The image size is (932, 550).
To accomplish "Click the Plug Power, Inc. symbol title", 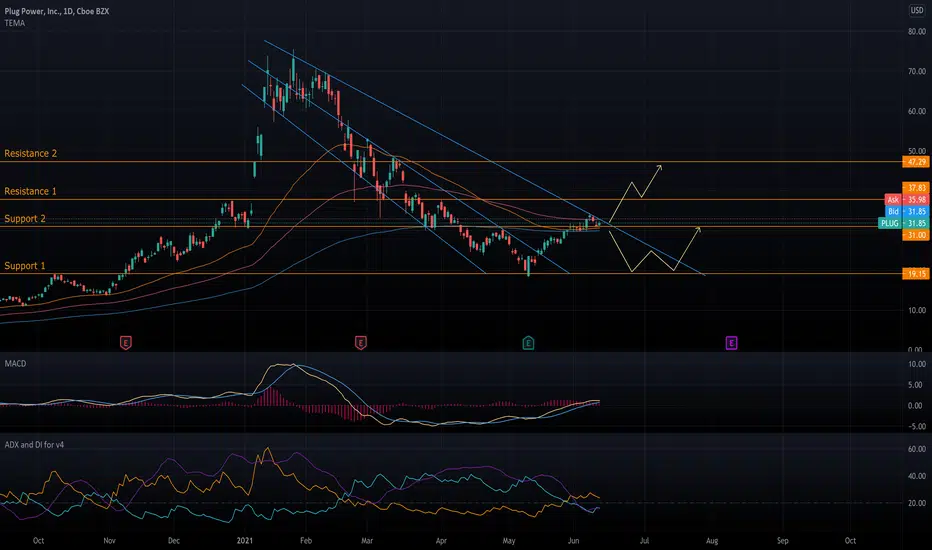I will tap(57, 11).
